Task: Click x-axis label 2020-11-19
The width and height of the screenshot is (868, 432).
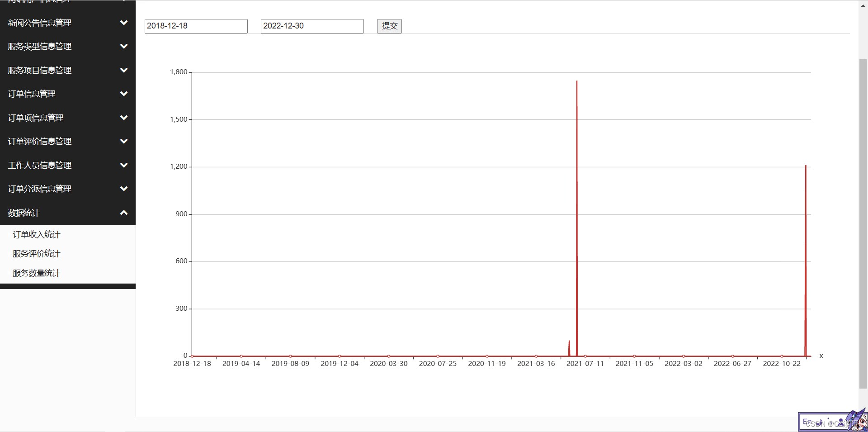Action: [x=487, y=364]
